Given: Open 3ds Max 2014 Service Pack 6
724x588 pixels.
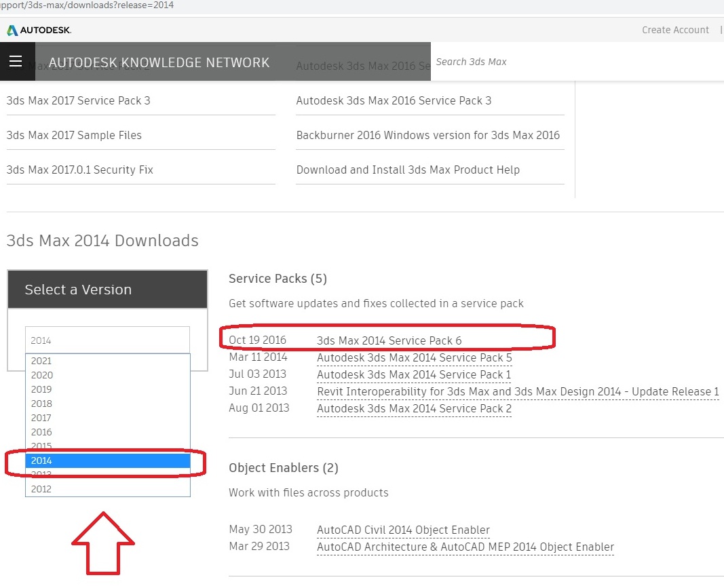Looking at the screenshot, I should tap(389, 340).
